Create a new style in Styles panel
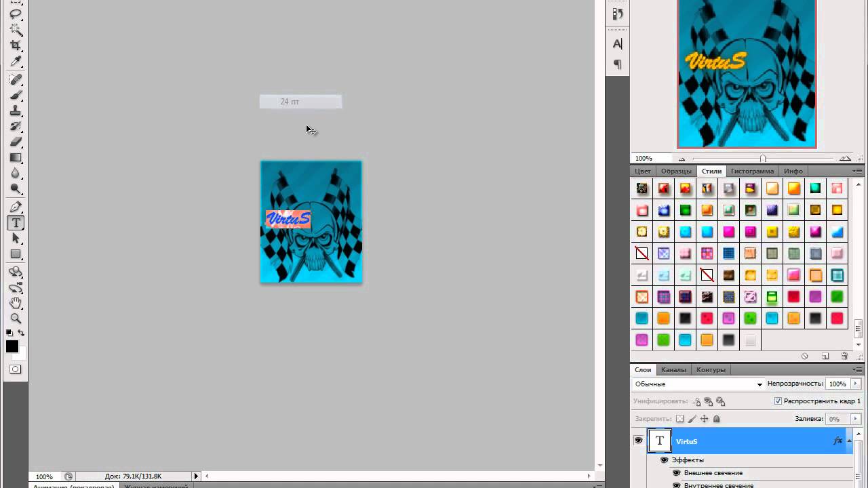This screenshot has height=488, width=868. tap(825, 356)
